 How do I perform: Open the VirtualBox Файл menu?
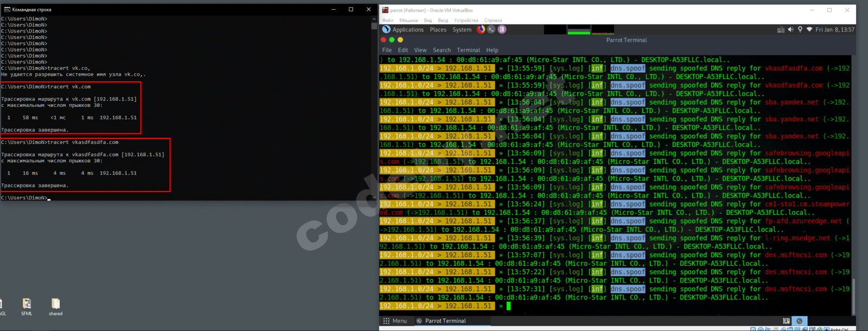pyautogui.click(x=387, y=21)
